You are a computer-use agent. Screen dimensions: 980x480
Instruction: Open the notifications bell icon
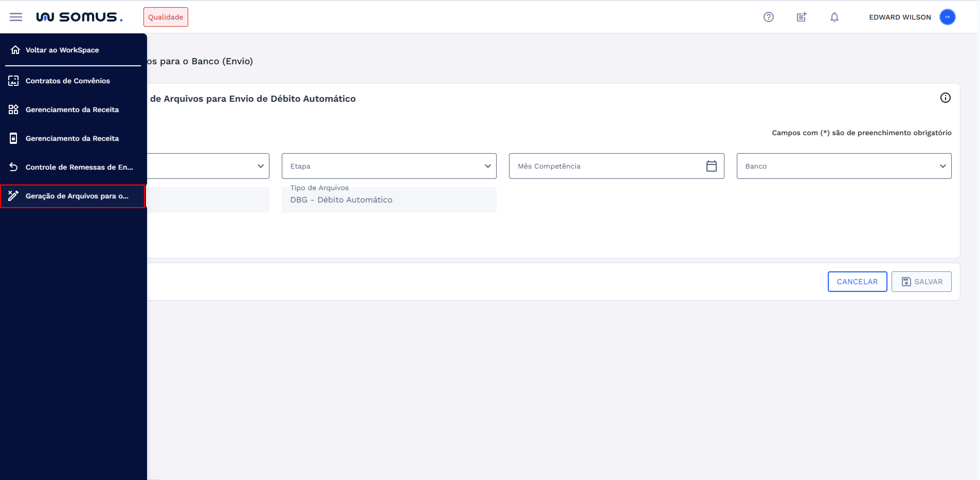point(834,17)
